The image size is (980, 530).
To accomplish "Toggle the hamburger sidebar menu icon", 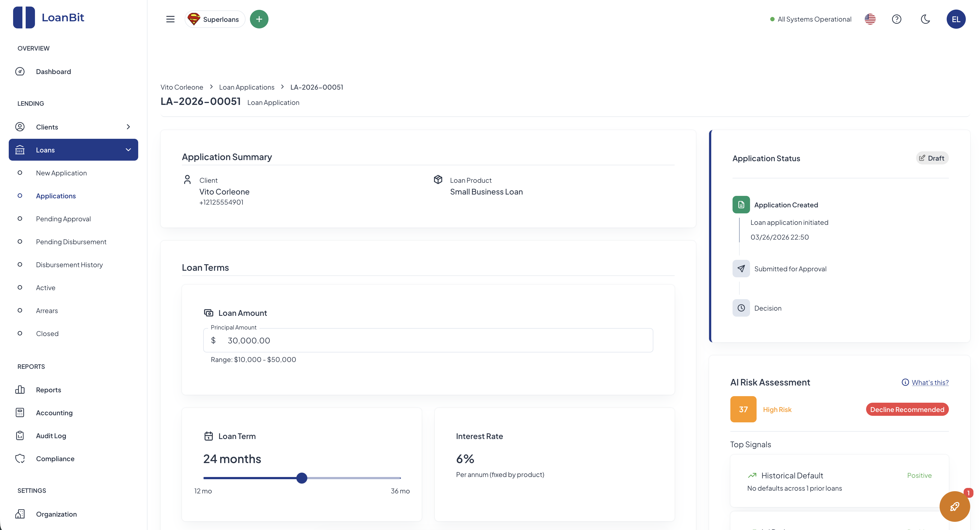I will click(170, 19).
